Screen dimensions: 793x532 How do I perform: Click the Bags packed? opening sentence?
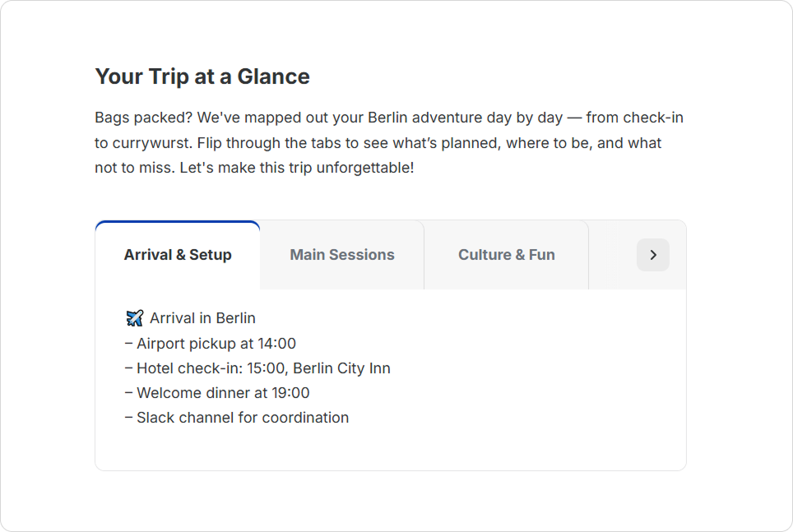tap(144, 118)
